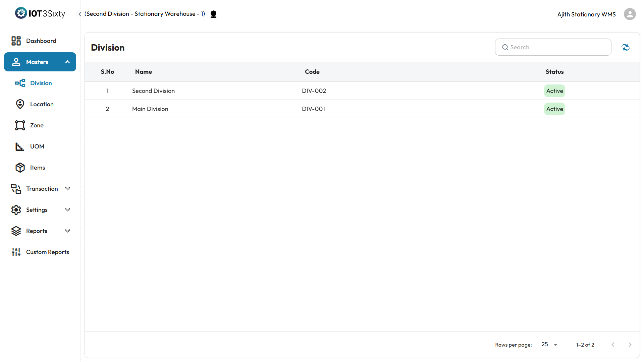Click the IOT3Sixty logo

[40, 13]
